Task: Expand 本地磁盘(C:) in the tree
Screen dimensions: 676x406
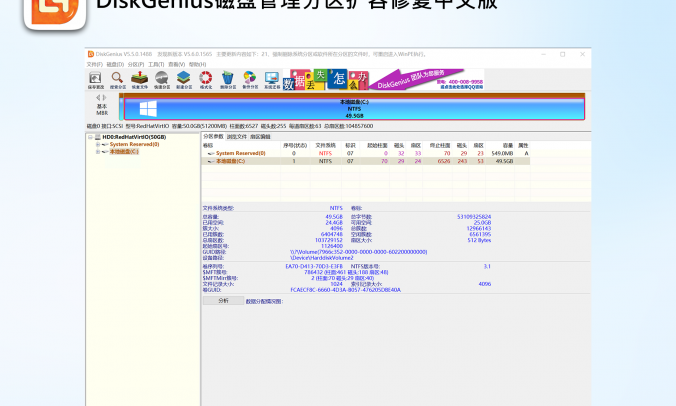Action: coord(98,152)
